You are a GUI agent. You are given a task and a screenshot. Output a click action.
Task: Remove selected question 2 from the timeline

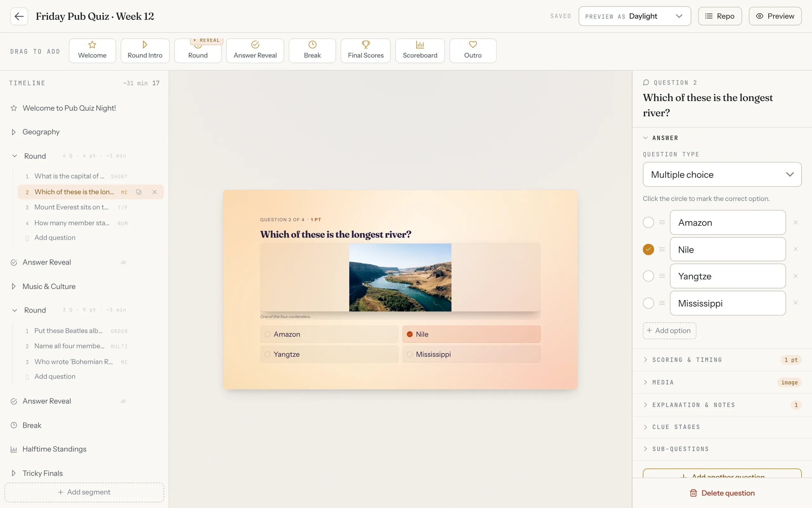pyautogui.click(x=154, y=192)
